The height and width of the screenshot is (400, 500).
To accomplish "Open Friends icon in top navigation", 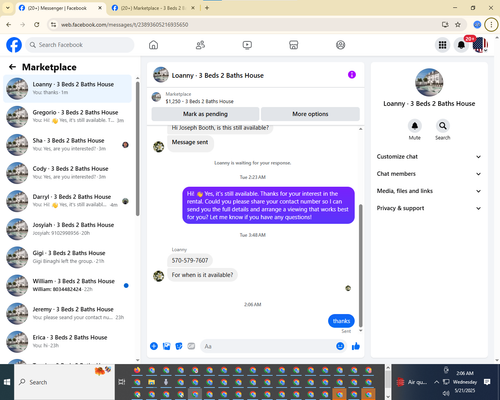I will [x=200, y=45].
